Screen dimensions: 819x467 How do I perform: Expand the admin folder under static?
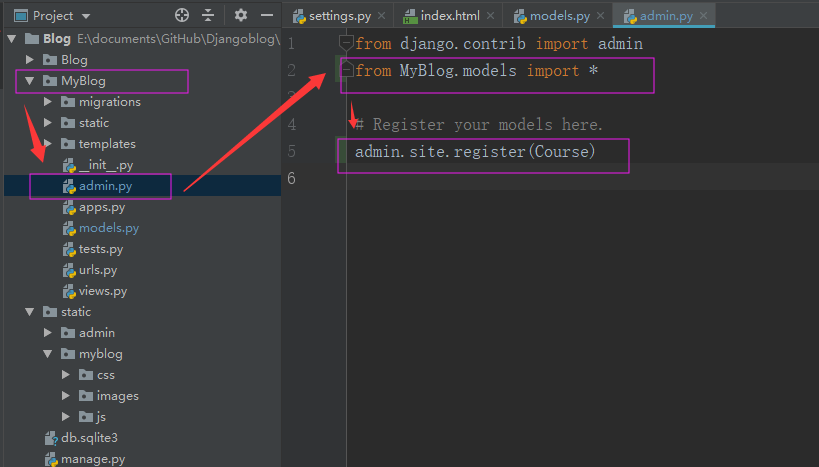(48, 332)
